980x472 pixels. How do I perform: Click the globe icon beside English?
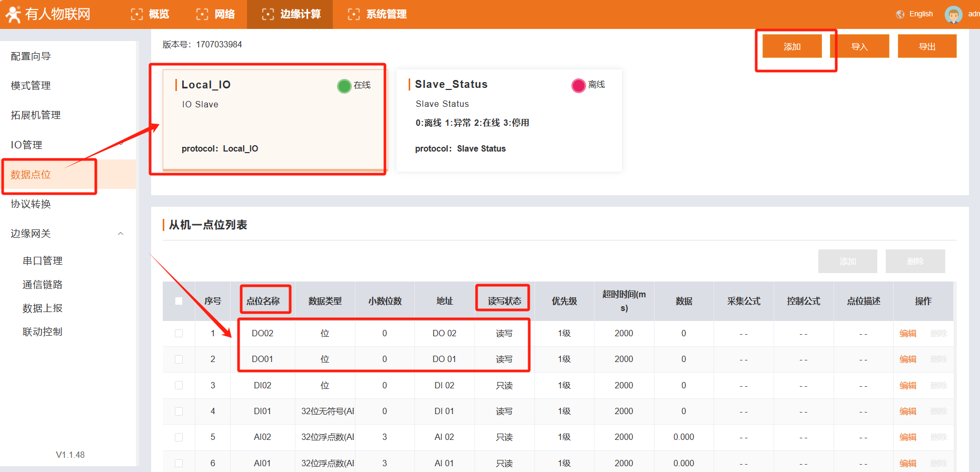(x=900, y=14)
